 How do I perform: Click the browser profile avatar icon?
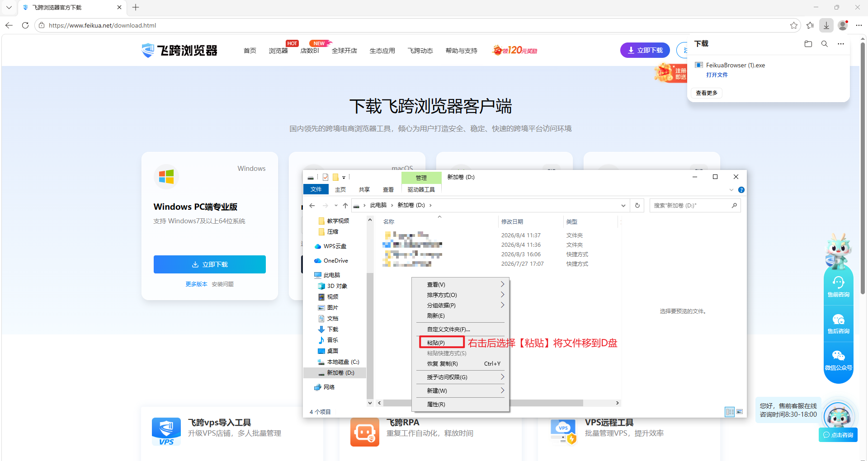[843, 25]
